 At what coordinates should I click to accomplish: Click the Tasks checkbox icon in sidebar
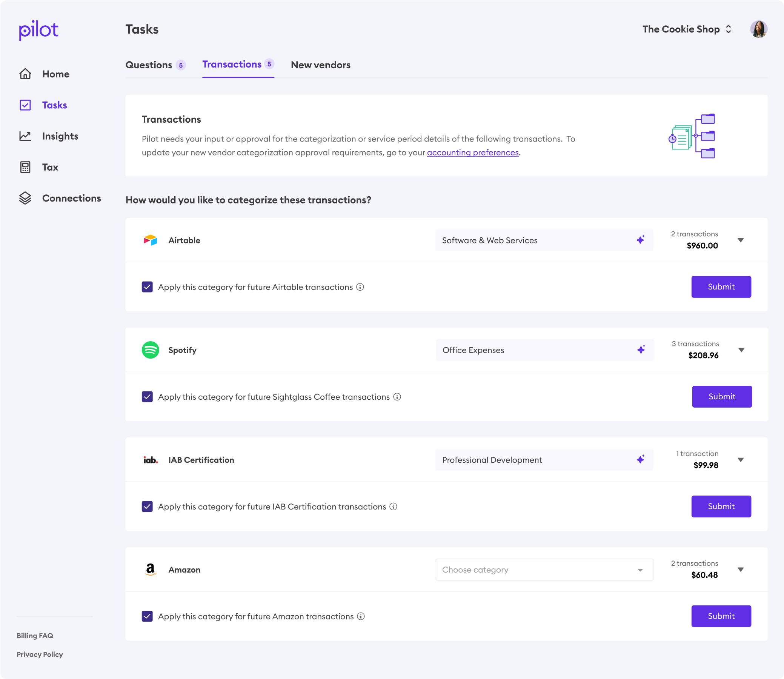click(25, 105)
